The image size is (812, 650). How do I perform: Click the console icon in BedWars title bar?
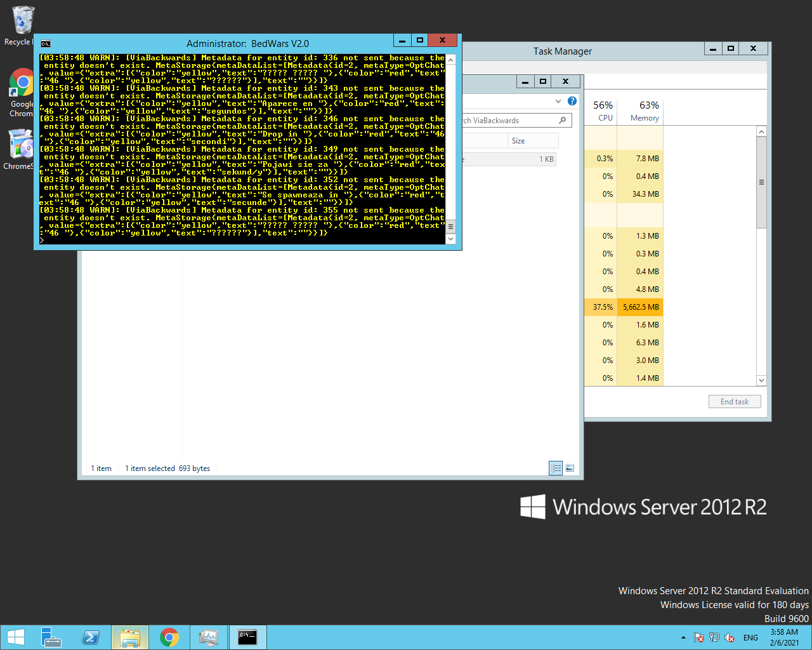pyautogui.click(x=46, y=44)
